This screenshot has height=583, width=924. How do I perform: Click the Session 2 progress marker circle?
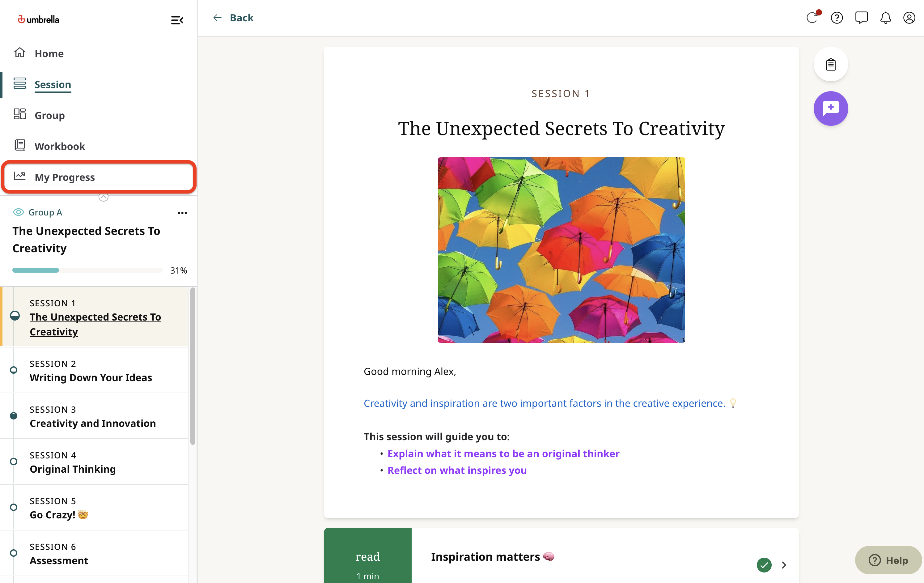pos(13,370)
